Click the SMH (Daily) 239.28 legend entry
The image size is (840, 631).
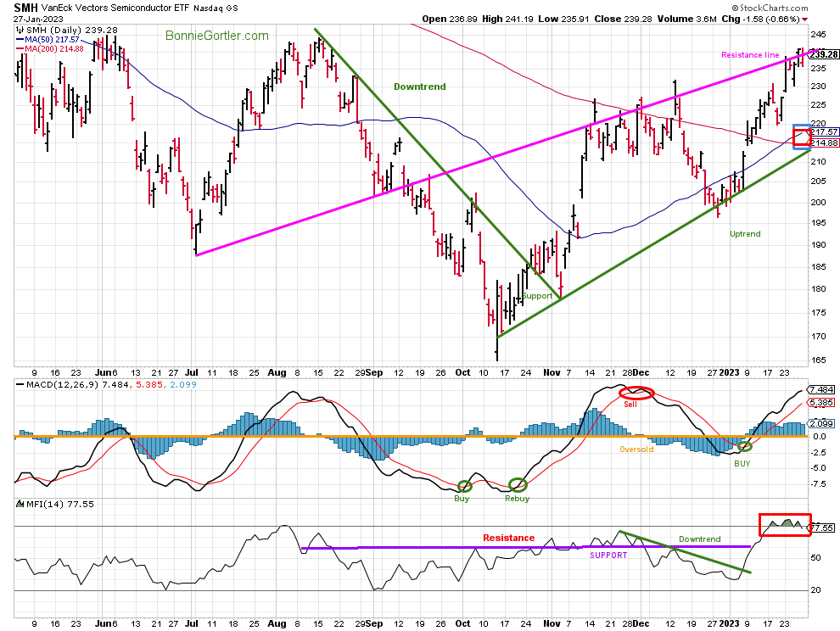(72, 30)
